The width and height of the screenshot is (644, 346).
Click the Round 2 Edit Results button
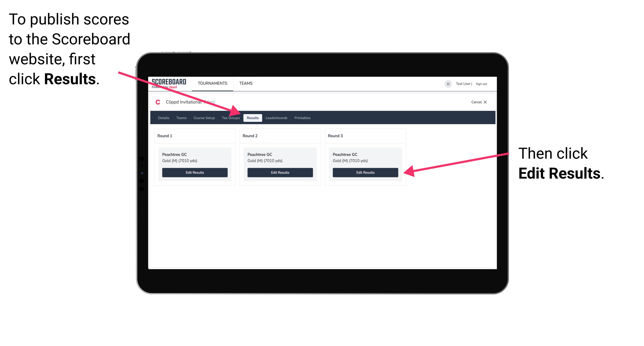coord(280,173)
